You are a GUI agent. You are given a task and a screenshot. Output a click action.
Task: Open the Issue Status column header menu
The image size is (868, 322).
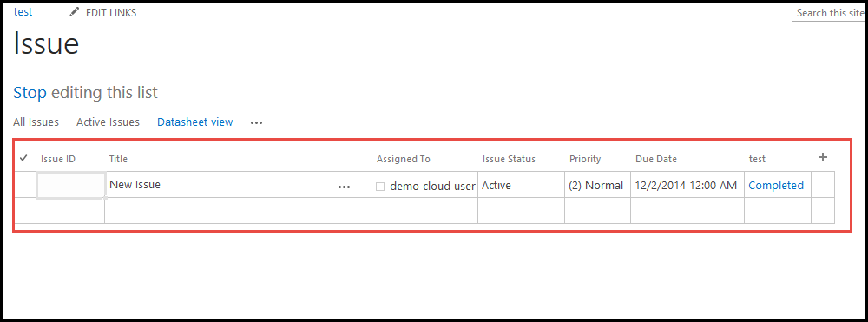pyautogui.click(x=509, y=159)
